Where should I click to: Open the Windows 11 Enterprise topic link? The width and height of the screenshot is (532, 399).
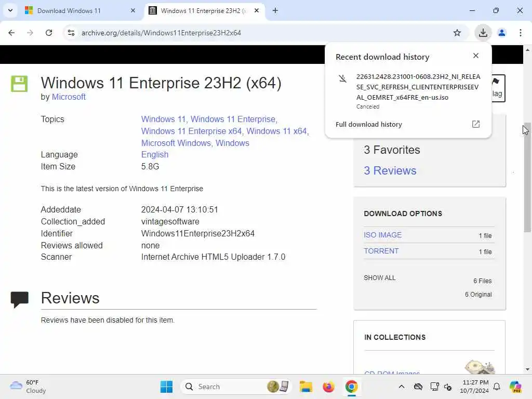click(233, 119)
